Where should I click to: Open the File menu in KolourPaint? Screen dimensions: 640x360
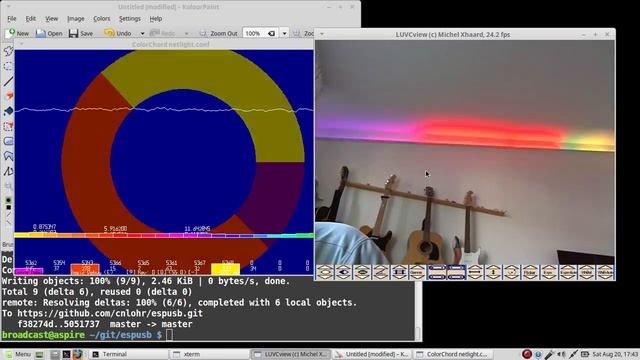(12, 19)
